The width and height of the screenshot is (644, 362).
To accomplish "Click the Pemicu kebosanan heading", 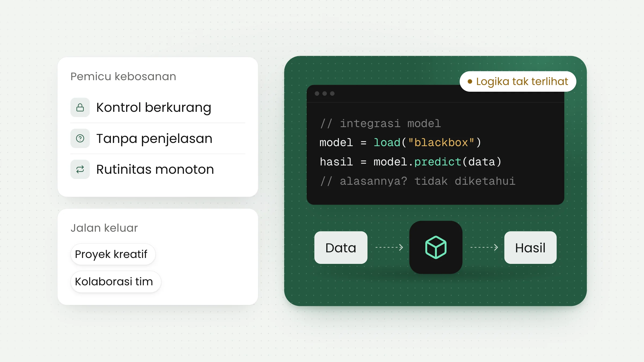I will (123, 76).
